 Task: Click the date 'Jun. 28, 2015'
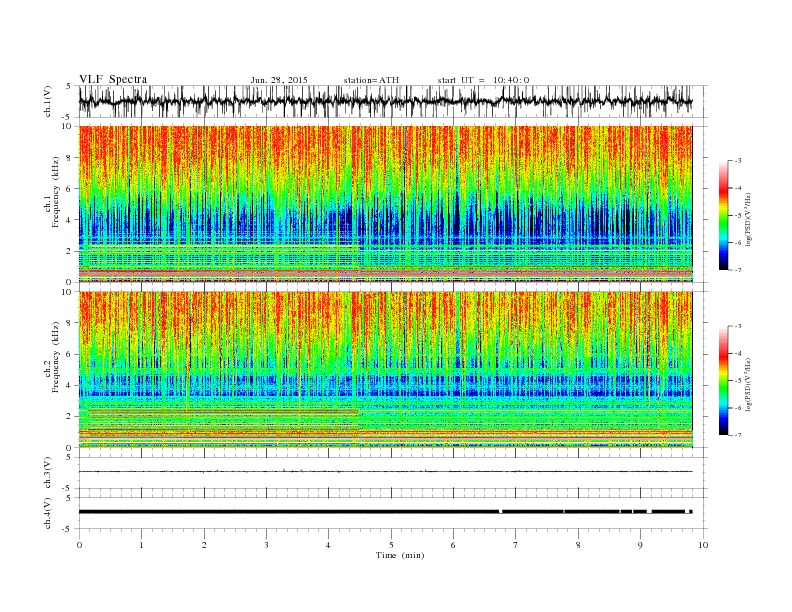pos(279,80)
